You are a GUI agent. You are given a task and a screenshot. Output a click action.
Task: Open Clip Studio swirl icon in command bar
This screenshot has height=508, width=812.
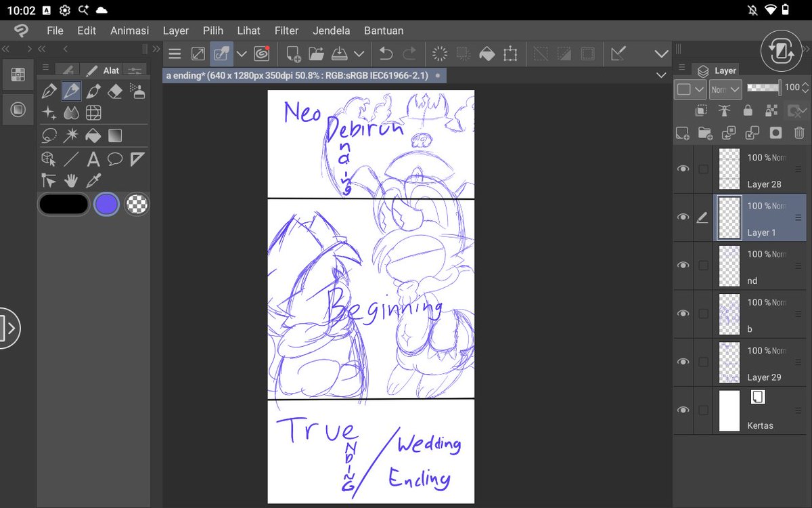click(261, 54)
